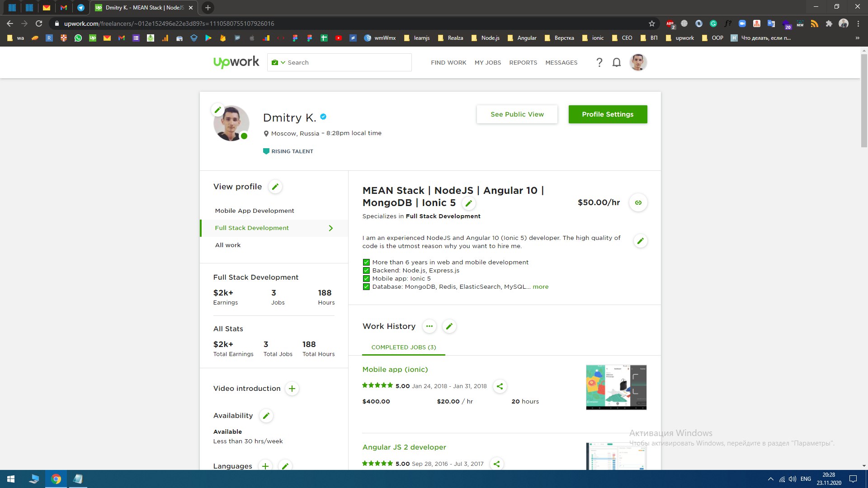Image resolution: width=868 pixels, height=488 pixels.
Task: Edit Availability with pencil icon
Action: pyautogui.click(x=266, y=416)
